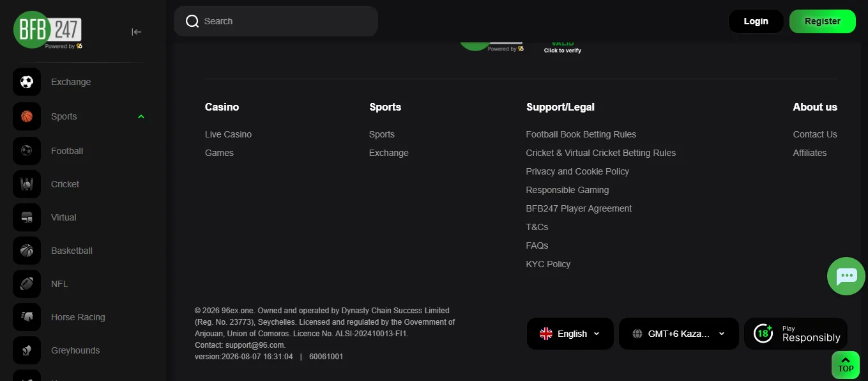Click the Casino footer heading
Viewport: 868px width, 381px height.
click(x=222, y=107)
